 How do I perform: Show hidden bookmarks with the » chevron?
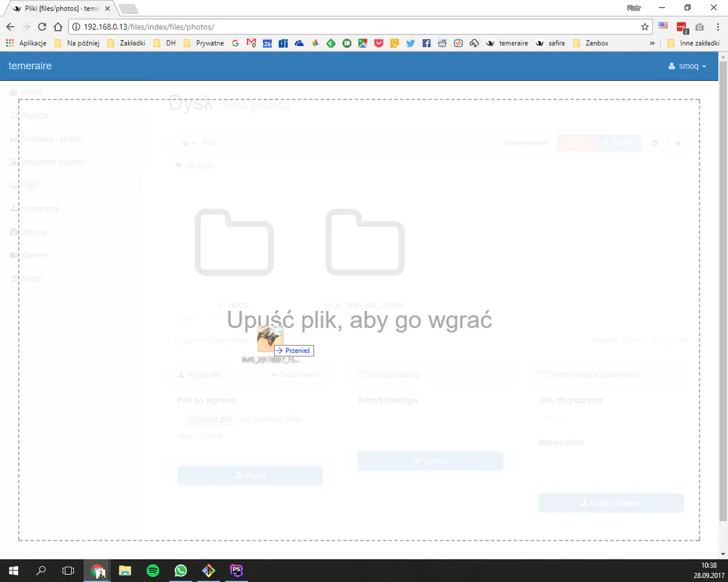(x=652, y=43)
